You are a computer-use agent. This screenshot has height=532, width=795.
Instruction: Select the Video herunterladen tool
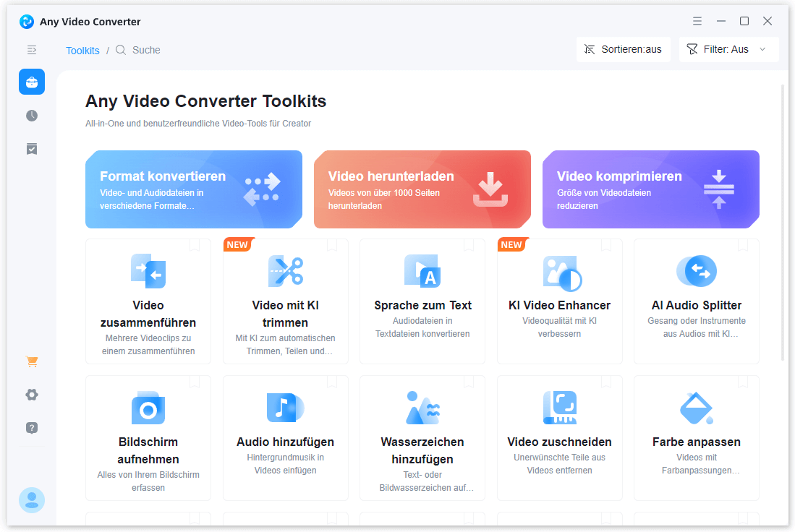pos(422,189)
